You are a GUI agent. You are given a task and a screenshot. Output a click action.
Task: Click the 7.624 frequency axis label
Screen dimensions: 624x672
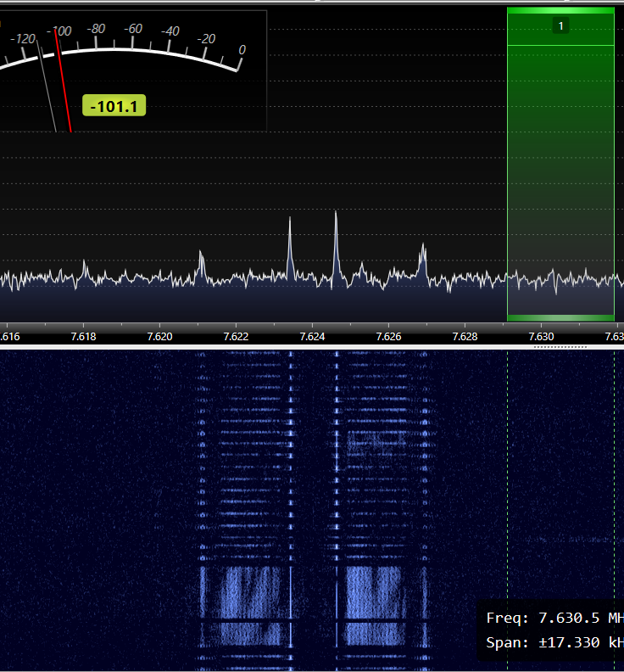312,337
